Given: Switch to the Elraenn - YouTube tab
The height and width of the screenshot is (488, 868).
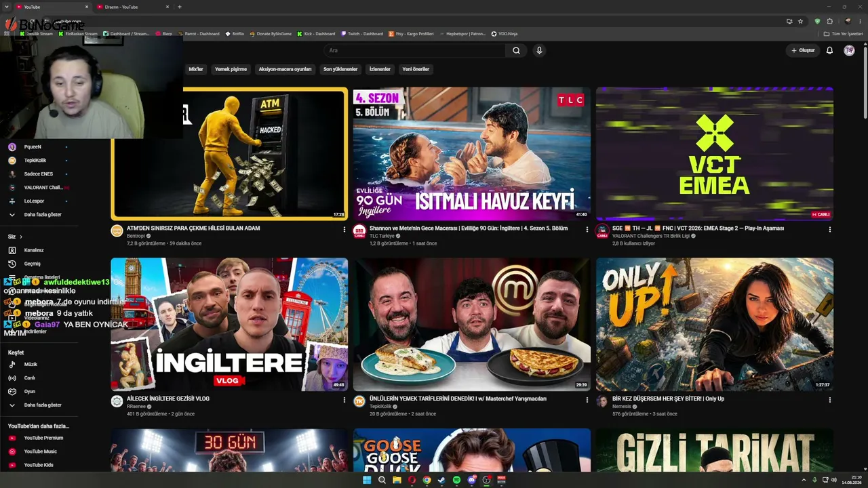Looking at the screenshot, I should tap(134, 7).
